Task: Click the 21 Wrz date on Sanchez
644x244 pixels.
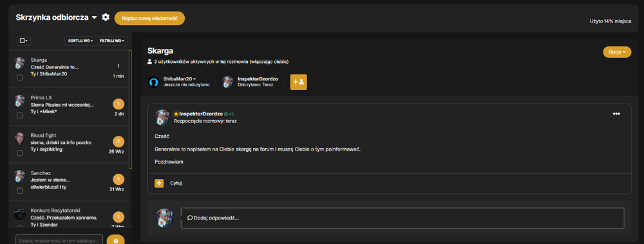Action: click(117, 189)
